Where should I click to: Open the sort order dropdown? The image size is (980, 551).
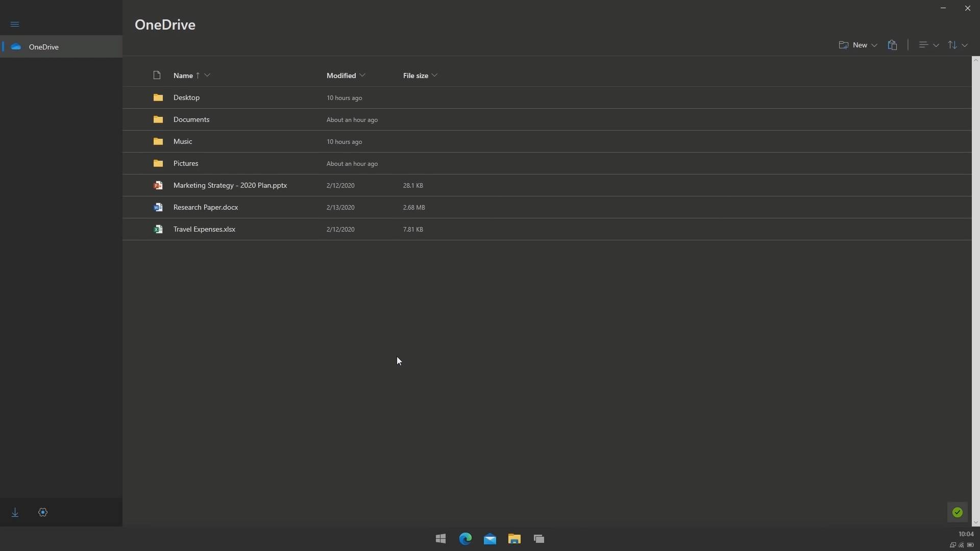[957, 45]
